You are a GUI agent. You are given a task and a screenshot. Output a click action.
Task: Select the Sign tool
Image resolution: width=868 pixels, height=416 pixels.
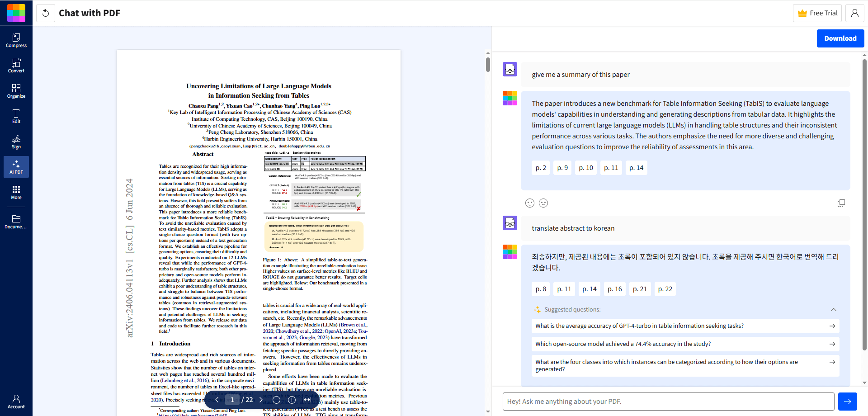[16, 142]
